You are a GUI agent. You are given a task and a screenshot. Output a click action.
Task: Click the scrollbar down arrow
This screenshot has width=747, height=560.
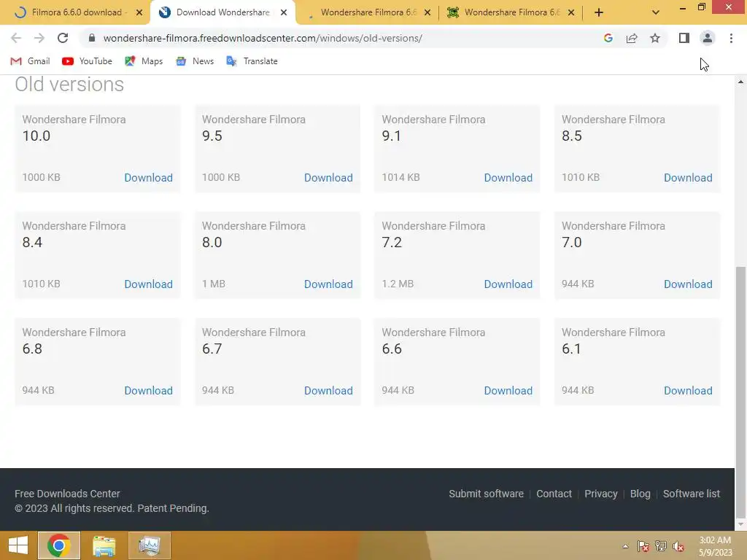tap(740, 525)
